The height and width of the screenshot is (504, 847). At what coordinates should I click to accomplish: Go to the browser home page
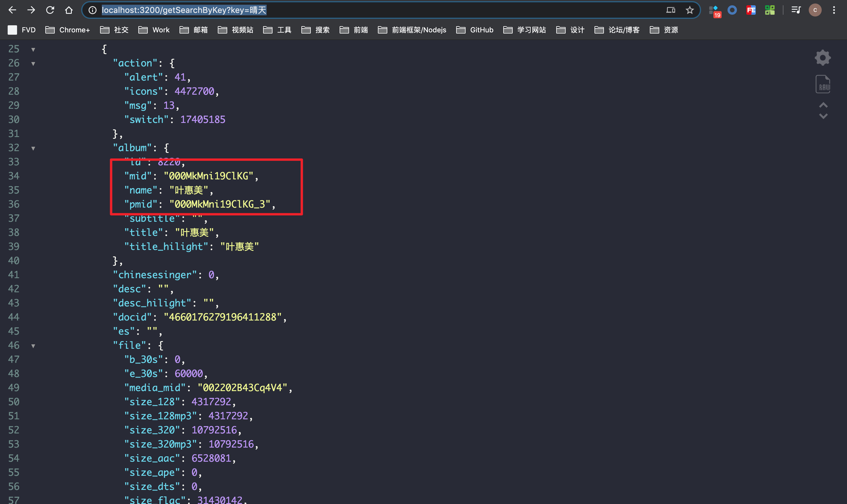coord(69,10)
